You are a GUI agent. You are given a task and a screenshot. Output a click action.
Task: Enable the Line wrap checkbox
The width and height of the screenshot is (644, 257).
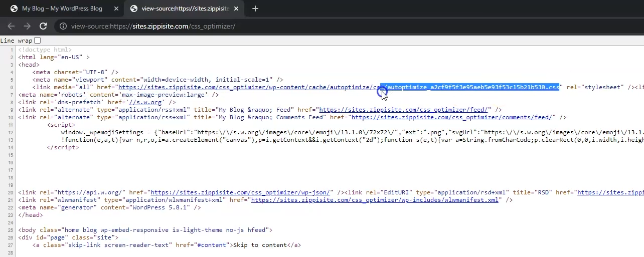coord(38,41)
